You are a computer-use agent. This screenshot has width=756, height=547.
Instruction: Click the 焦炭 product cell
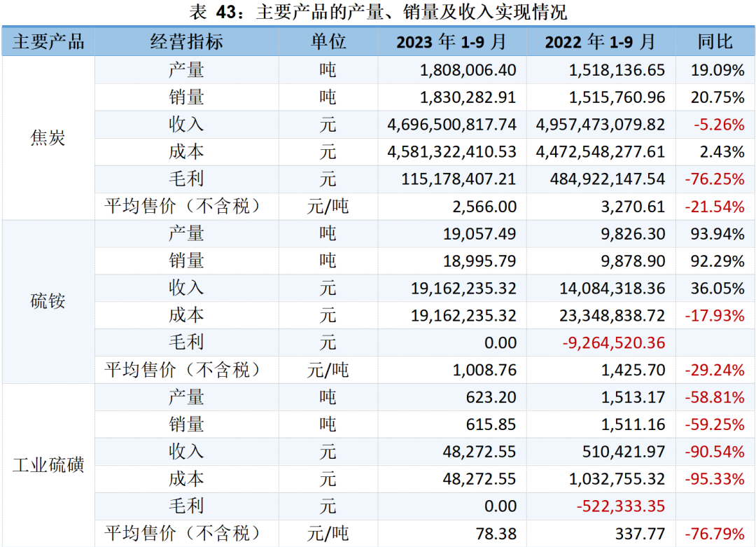tap(48, 138)
